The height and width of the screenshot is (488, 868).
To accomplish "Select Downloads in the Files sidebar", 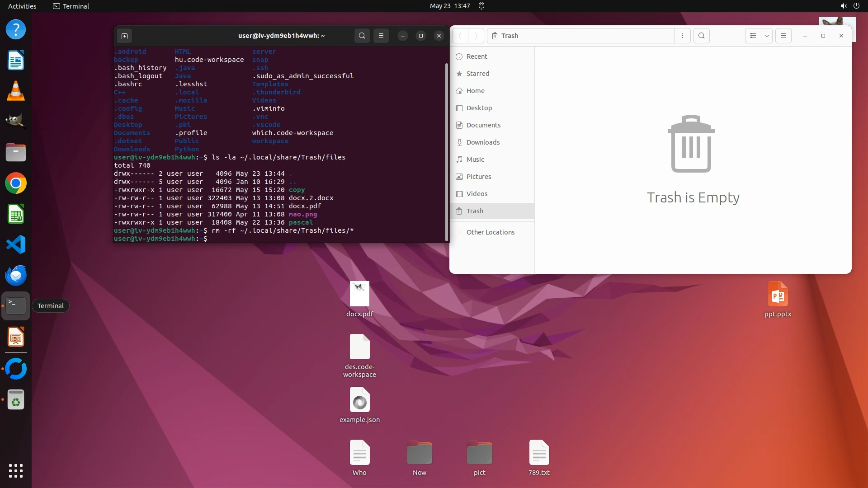I will tap(483, 142).
